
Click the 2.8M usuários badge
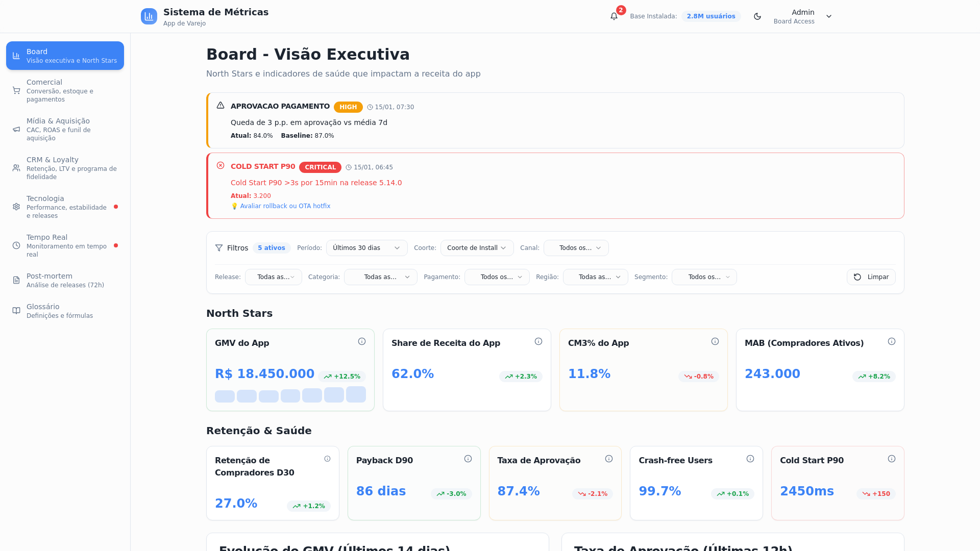coord(711,16)
